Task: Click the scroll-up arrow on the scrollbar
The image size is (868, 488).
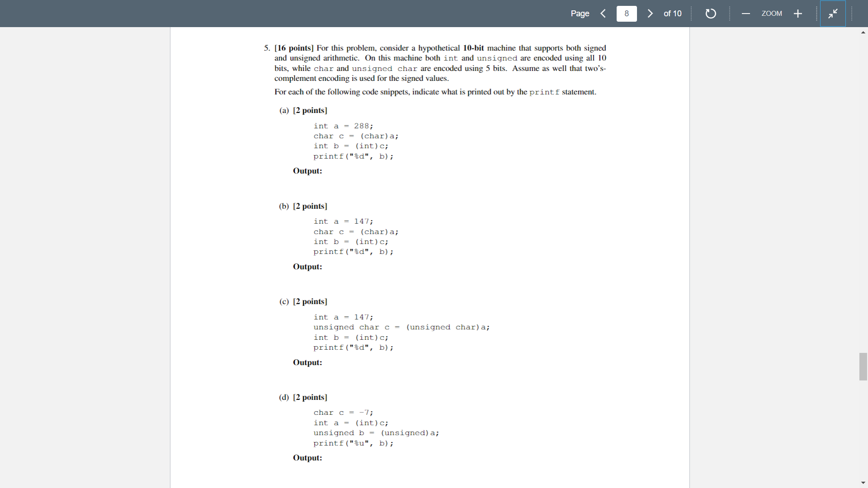Action: tap(863, 32)
